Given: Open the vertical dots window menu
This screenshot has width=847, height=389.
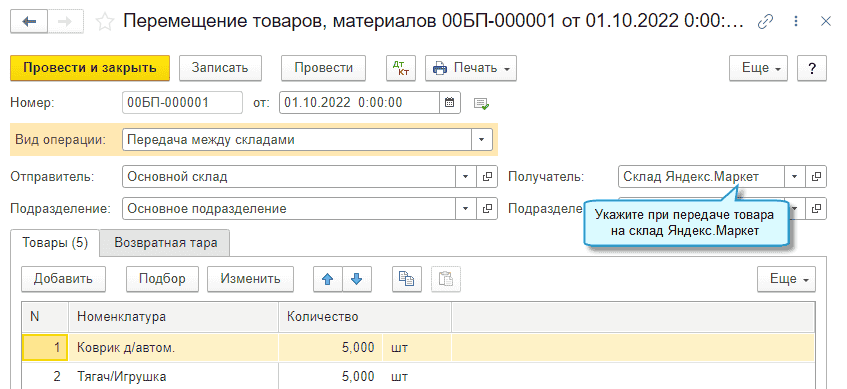Looking at the screenshot, I should pyautogui.click(x=796, y=22).
